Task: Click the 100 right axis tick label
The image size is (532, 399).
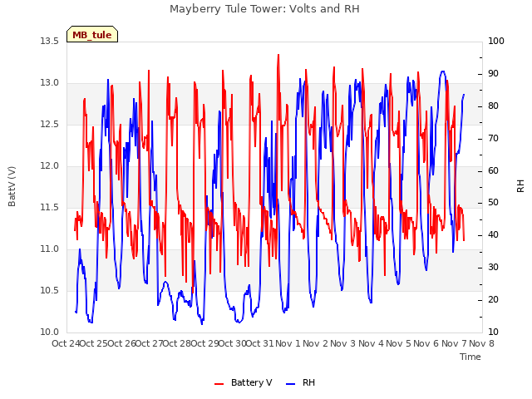Action: pos(496,41)
